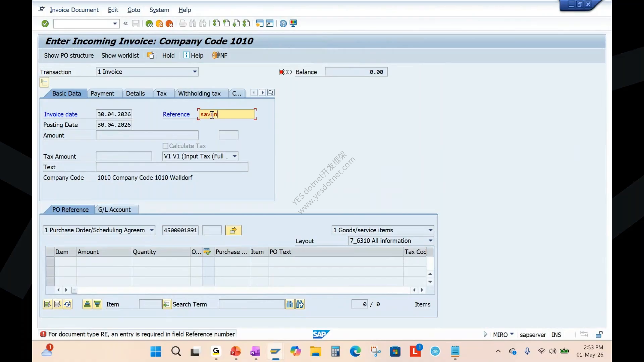The width and height of the screenshot is (644, 362).
Task: Click the next tabs scroll arrow
Action: tap(263, 93)
